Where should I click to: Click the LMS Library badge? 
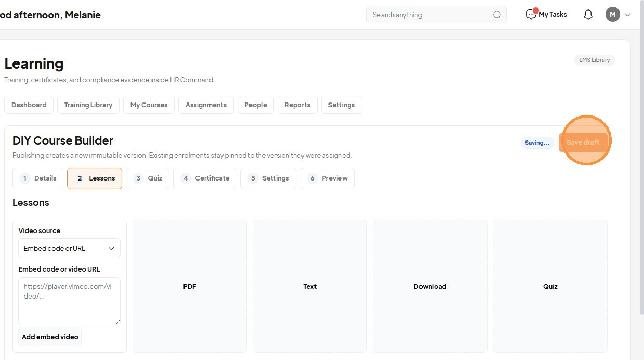coord(594,60)
